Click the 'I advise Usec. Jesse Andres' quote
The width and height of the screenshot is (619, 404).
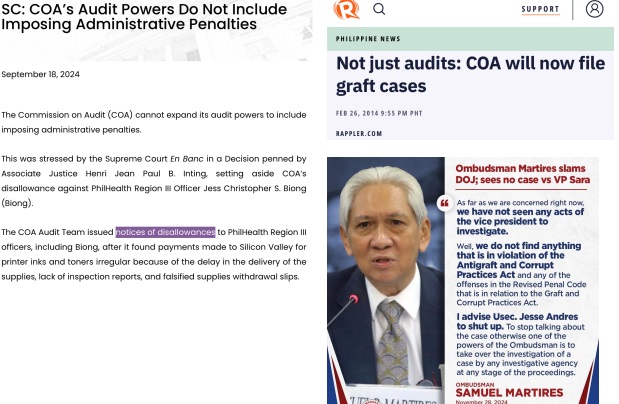[x=517, y=321]
